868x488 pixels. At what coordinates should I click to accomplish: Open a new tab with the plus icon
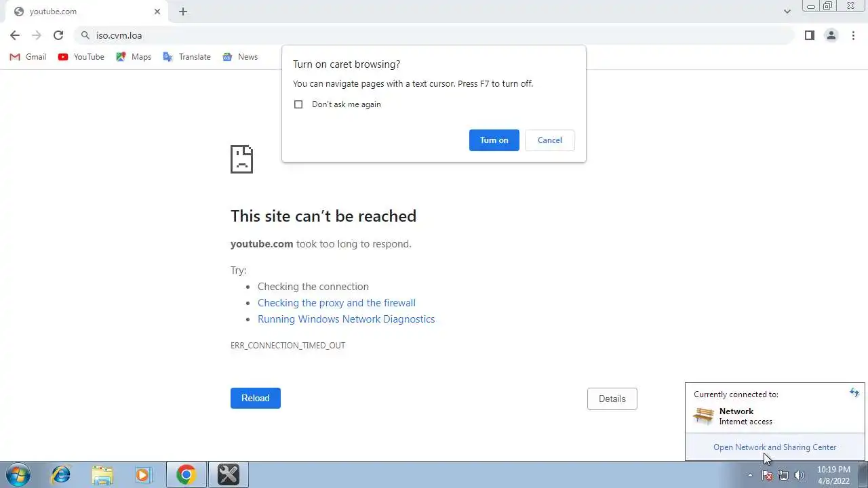click(x=183, y=12)
